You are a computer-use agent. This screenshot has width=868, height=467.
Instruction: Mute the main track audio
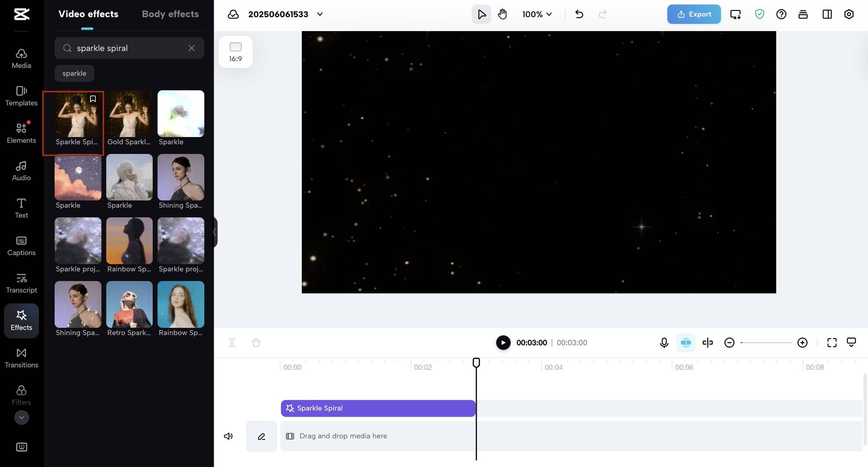(x=228, y=436)
